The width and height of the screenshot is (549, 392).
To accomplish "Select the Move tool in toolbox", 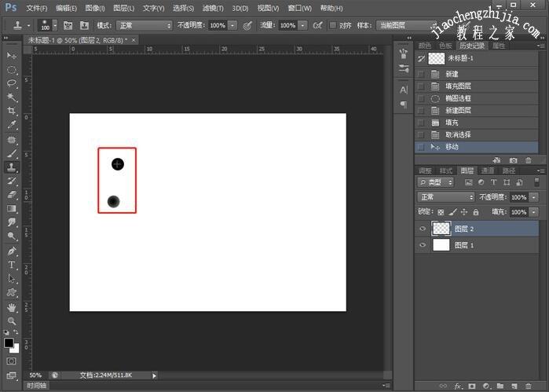I will click(x=11, y=57).
